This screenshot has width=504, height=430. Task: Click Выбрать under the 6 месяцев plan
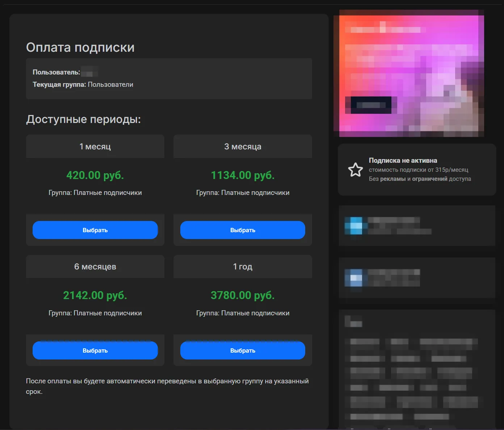point(95,350)
